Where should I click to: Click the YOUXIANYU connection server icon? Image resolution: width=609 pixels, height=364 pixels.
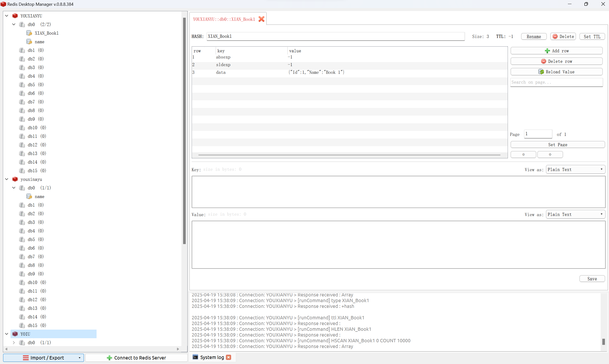15,16
